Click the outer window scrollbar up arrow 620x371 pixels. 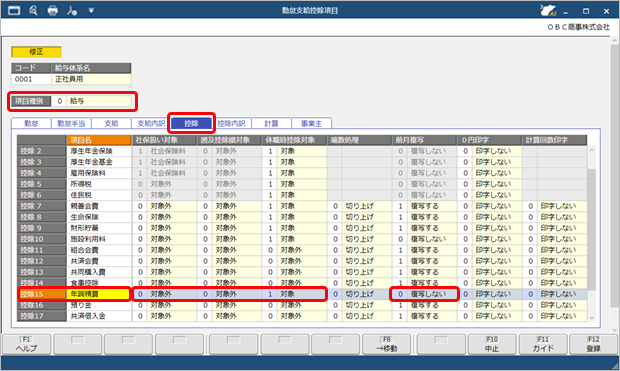click(614, 41)
